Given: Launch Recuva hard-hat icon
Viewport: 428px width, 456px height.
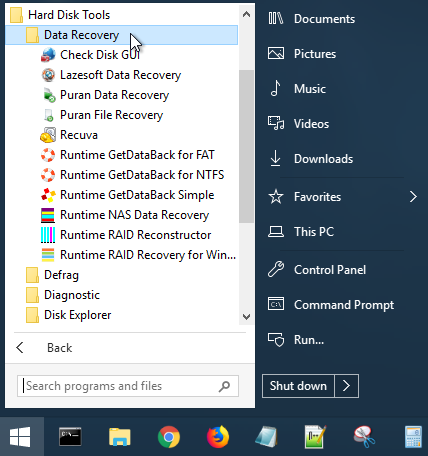Looking at the screenshot, I should [48, 135].
